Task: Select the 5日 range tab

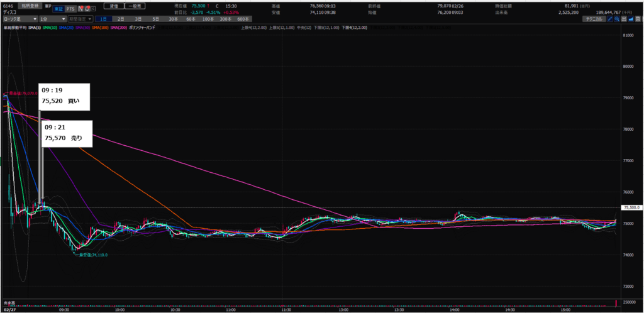Action: pyautogui.click(x=155, y=20)
